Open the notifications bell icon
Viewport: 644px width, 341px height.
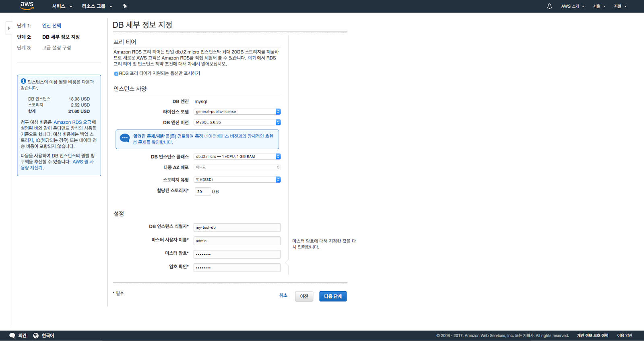(549, 6)
